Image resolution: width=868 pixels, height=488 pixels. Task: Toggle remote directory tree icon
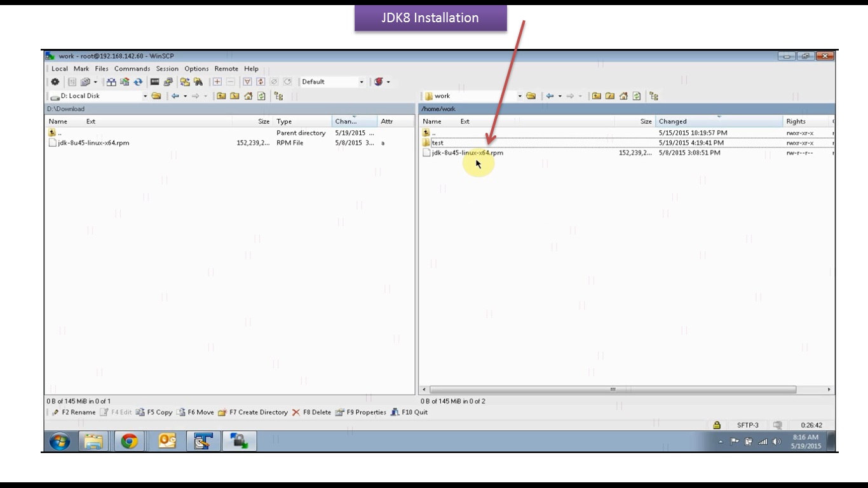point(654,96)
